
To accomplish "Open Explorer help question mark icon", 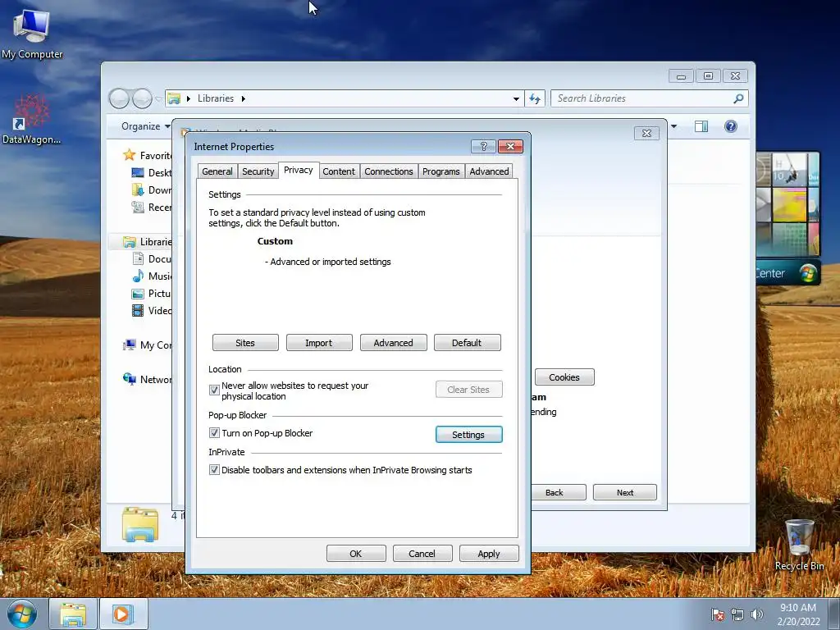I will click(731, 126).
